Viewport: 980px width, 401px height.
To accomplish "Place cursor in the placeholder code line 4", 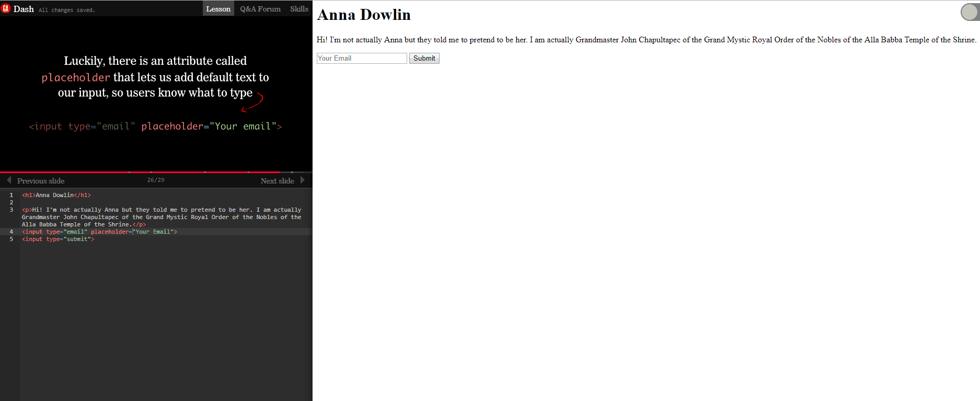I will (x=99, y=232).
